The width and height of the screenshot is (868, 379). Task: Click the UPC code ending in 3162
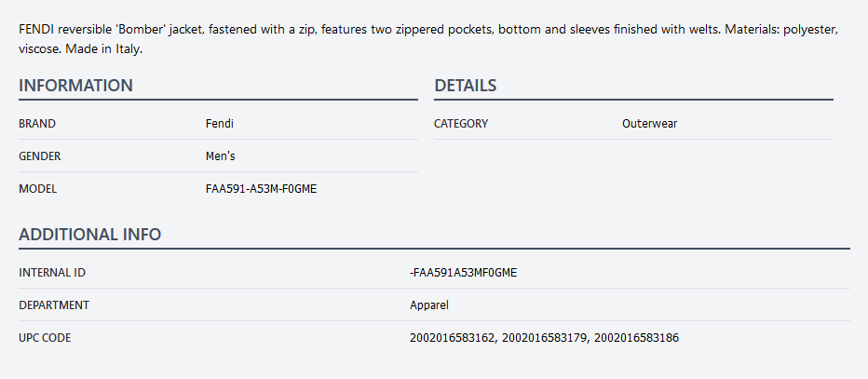[x=452, y=338]
